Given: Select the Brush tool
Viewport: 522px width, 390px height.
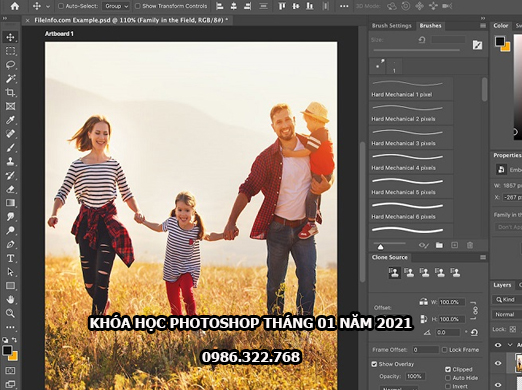Looking at the screenshot, I should click(10, 148).
